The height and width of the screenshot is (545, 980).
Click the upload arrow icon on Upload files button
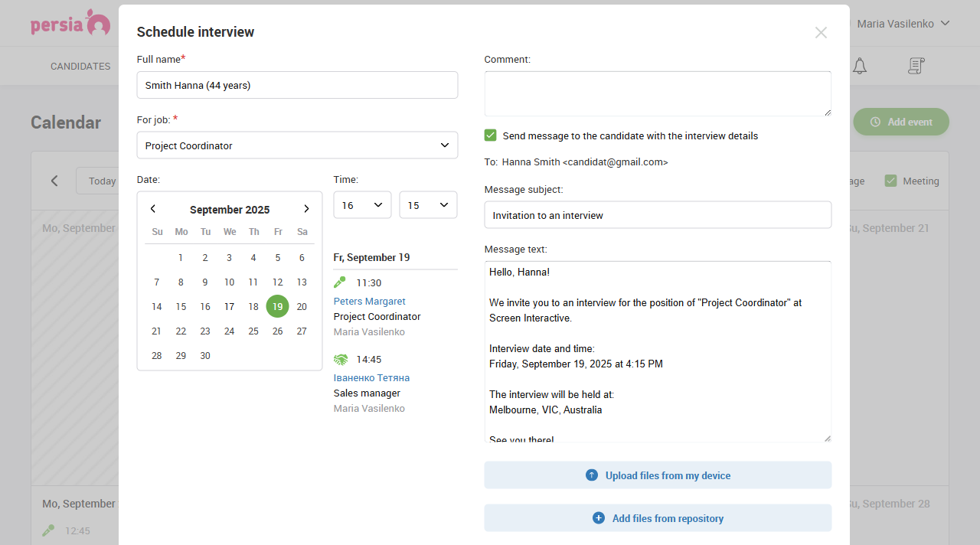click(591, 475)
